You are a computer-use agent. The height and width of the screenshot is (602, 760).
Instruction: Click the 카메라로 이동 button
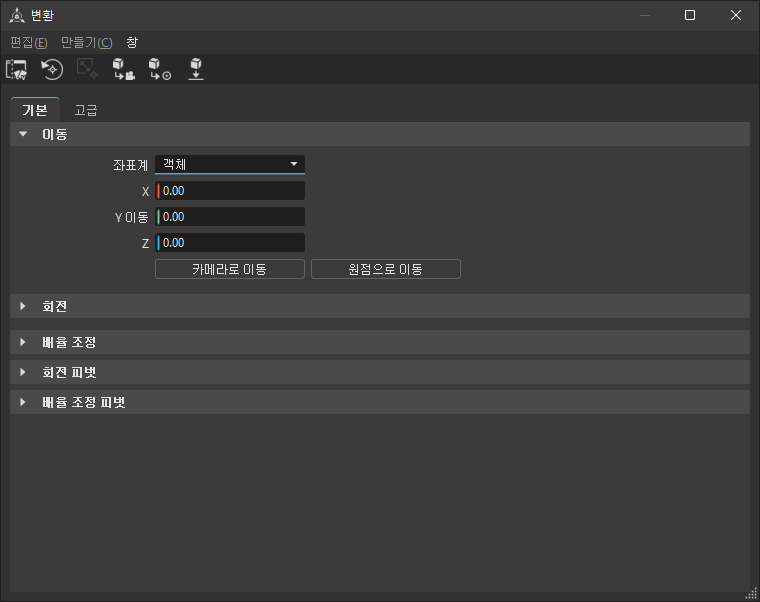(x=230, y=269)
